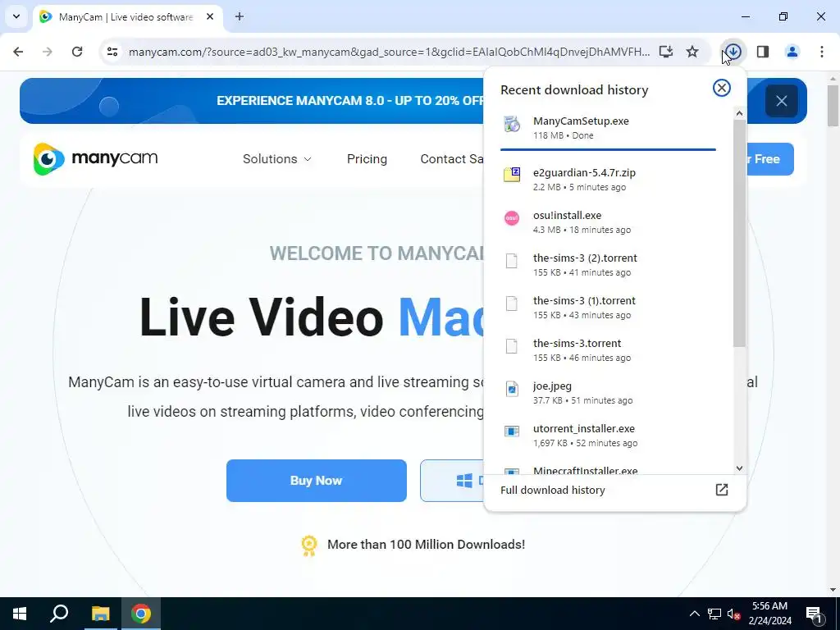Reload the ManyCam page
Image resolution: width=840 pixels, height=630 pixels.
pyautogui.click(x=77, y=52)
